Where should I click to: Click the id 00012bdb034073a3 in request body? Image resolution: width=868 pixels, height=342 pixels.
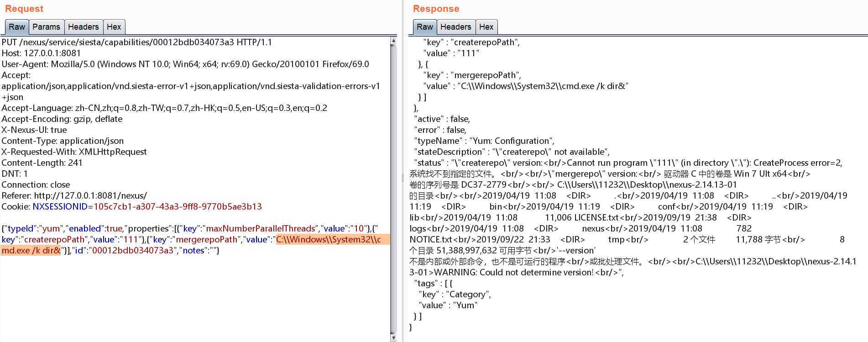(x=133, y=250)
